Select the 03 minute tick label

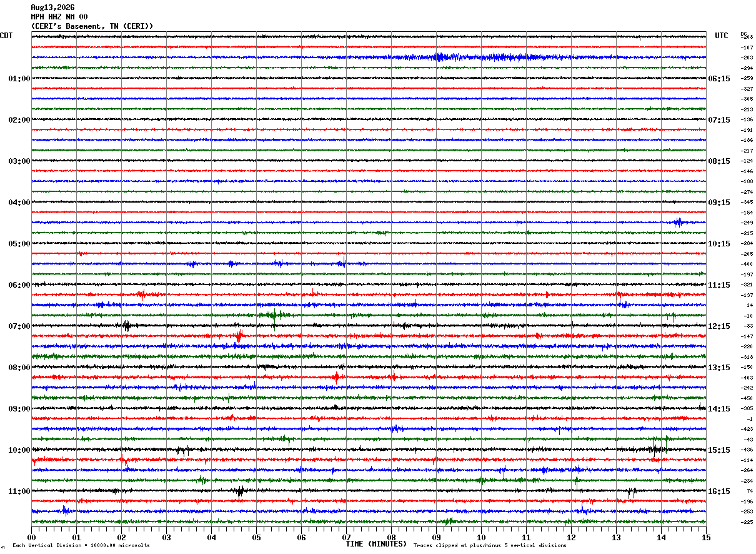coord(166,537)
